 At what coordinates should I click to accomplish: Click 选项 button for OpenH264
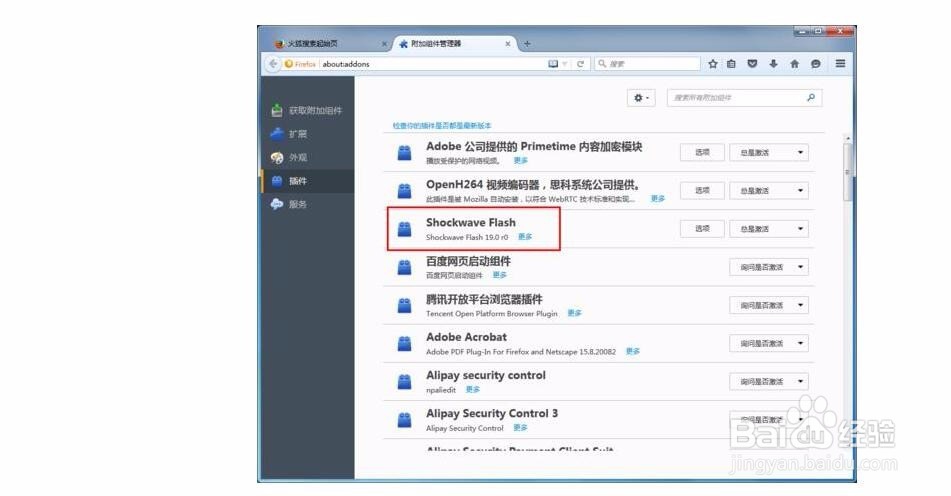702,190
